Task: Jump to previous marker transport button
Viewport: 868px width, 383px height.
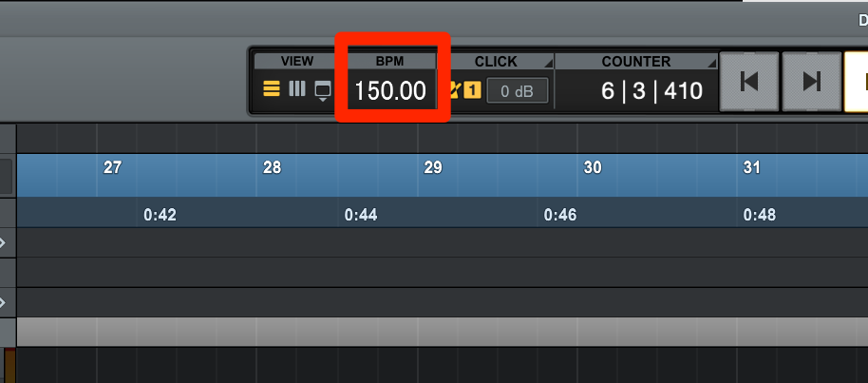Action: click(x=749, y=82)
